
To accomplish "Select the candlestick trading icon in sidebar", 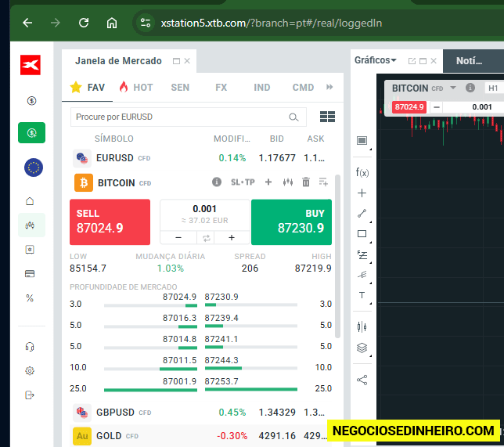I will coord(30,225).
